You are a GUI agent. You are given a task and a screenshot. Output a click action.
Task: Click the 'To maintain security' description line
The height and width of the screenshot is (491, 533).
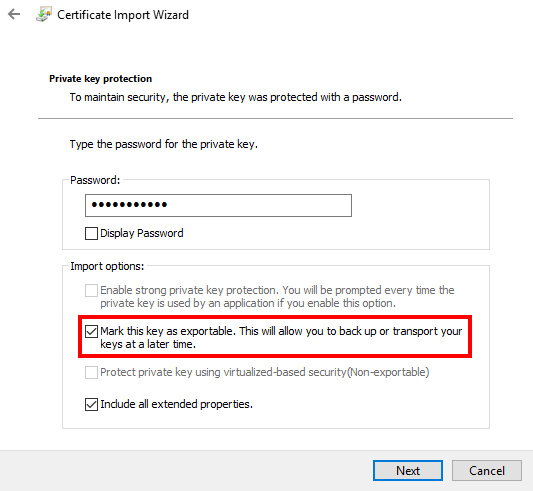[x=236, y=97]
